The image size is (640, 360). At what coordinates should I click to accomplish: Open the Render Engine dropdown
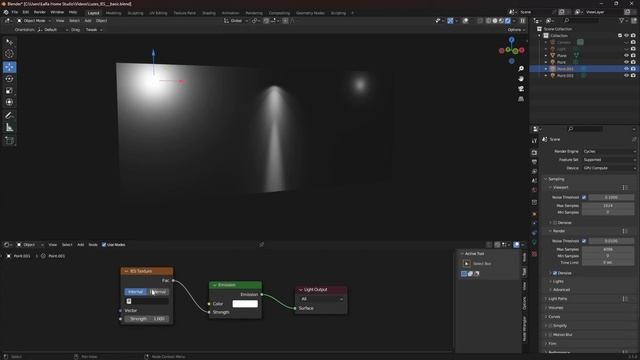click(x=609, y=151)
